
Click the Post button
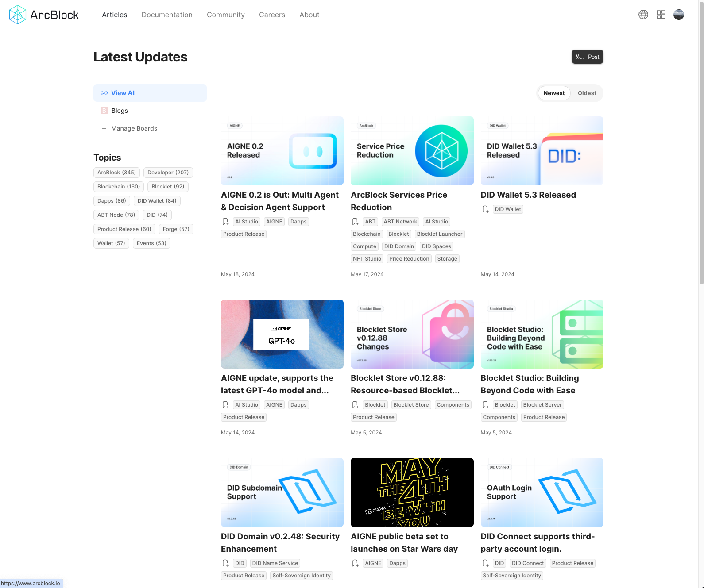pos(587,57)
